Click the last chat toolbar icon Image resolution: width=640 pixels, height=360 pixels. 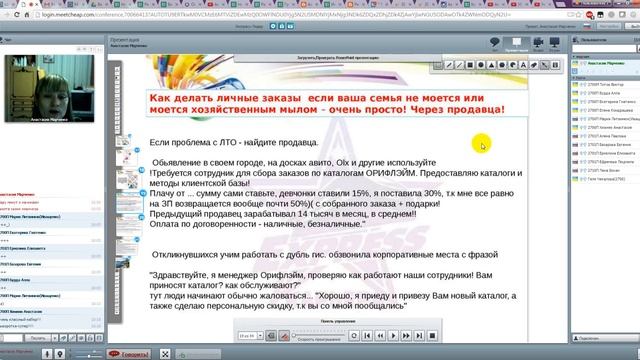click(x=99, y=338)
